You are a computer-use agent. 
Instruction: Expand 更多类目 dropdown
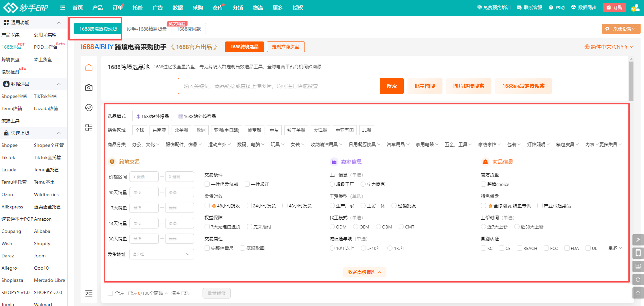pos(611,144)
